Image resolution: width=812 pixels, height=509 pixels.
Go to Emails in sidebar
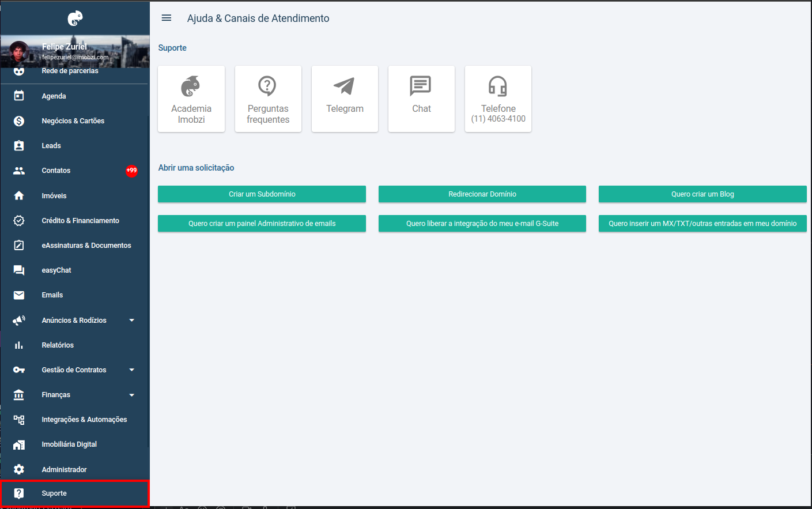click(74, 295)
